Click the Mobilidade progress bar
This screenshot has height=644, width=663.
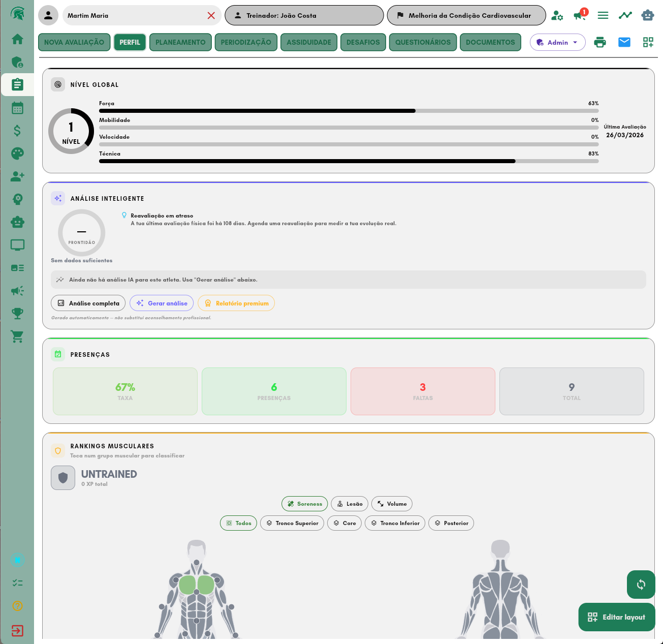349,128
